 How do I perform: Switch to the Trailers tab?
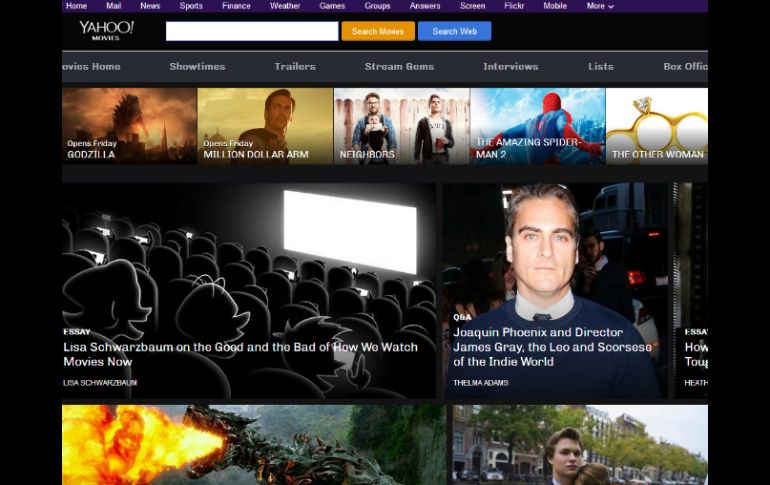tap(295, 67)
